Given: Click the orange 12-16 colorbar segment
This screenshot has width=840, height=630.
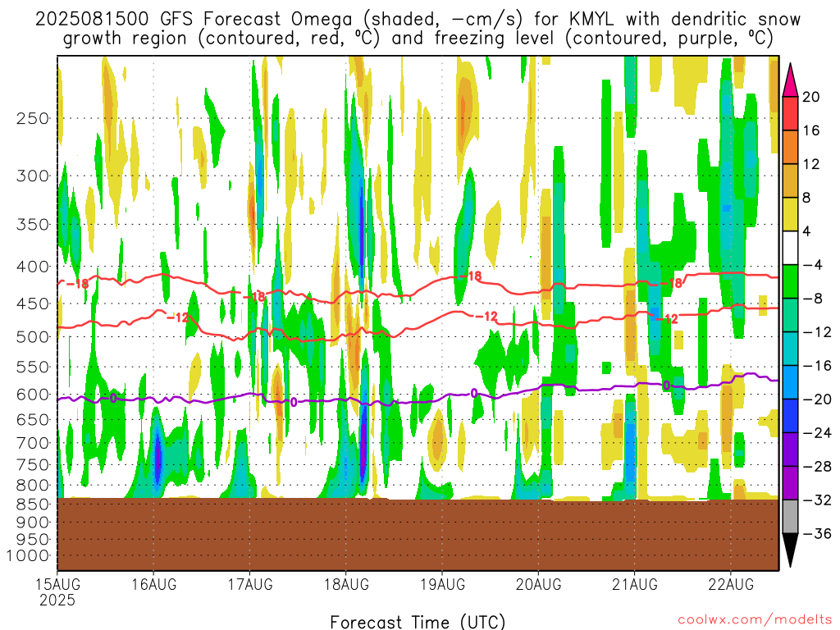Looking at the screenshot, I should pos(790,147).
